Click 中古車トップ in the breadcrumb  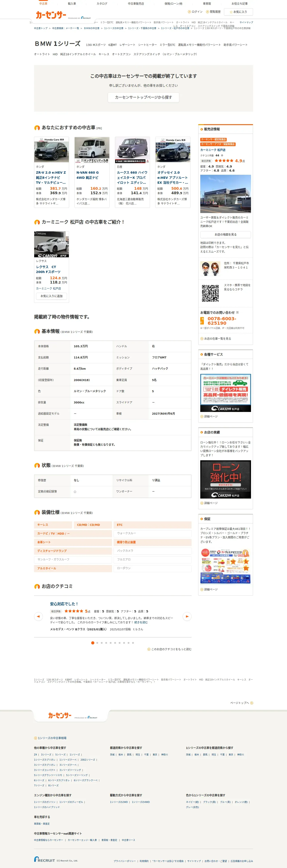pyautogui.click(x=41, y=28)
